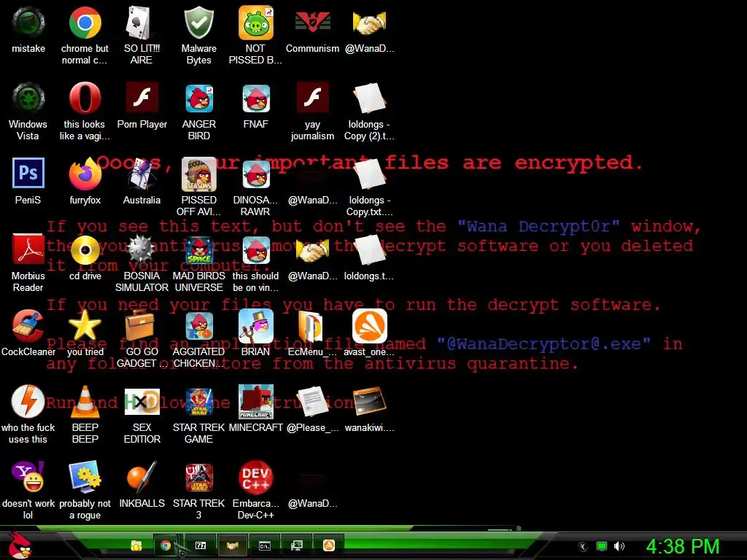
Task: Switch to orange Avast taskbar button
Action: point(329,545)
